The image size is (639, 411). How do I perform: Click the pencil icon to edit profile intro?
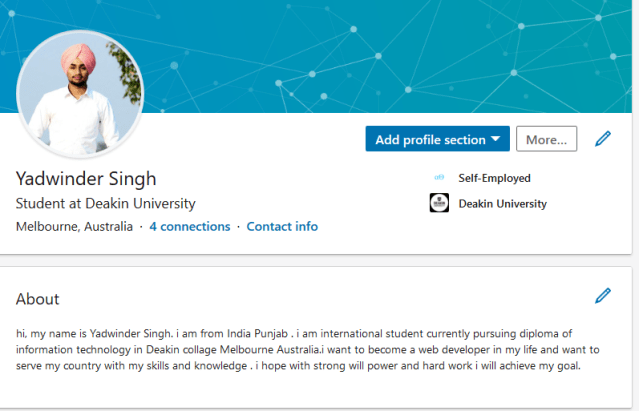(603, 139)
